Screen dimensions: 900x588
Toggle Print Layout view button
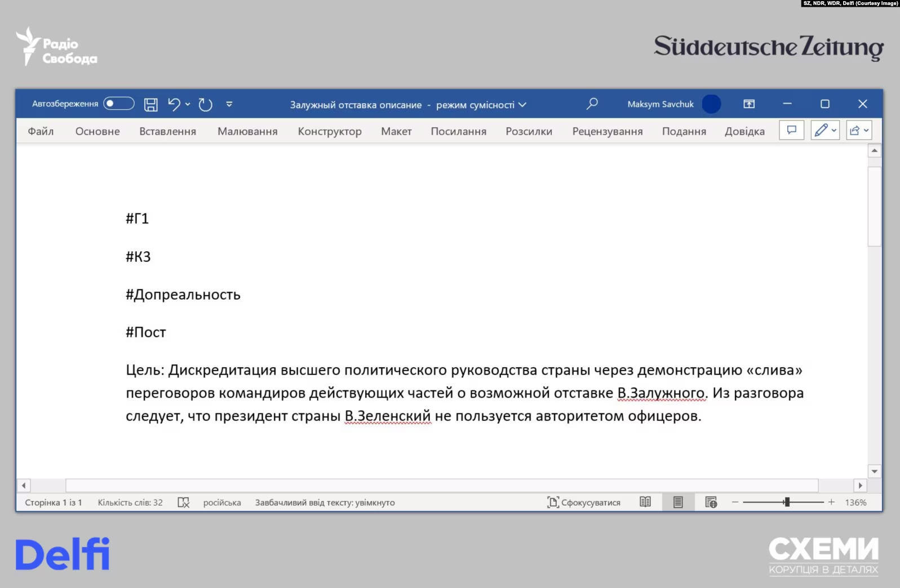678,502
